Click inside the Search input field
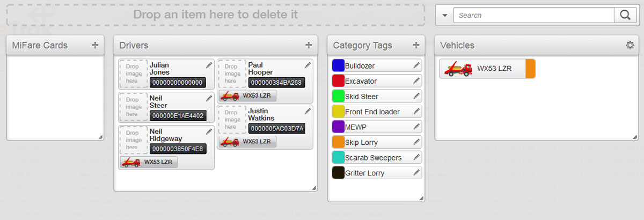 click(x=533, y=15)
